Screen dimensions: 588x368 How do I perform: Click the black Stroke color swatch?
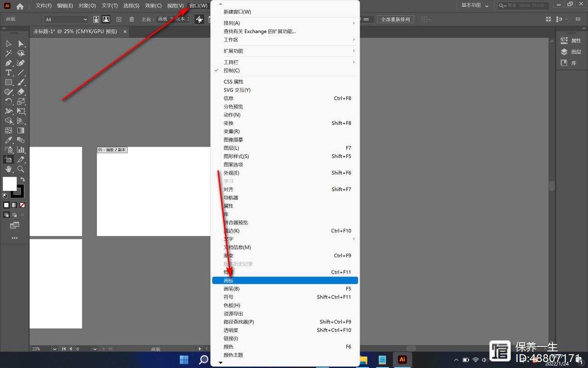coord(17,191)
